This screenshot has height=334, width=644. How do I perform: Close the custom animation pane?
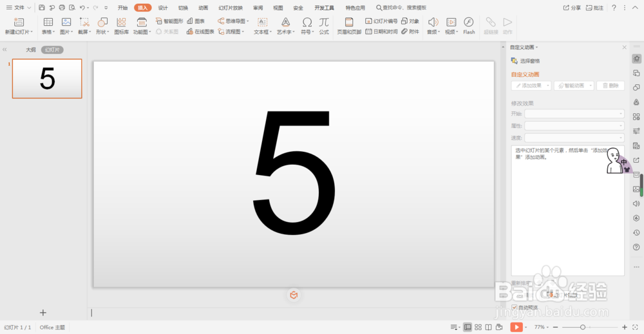point(624,47)
